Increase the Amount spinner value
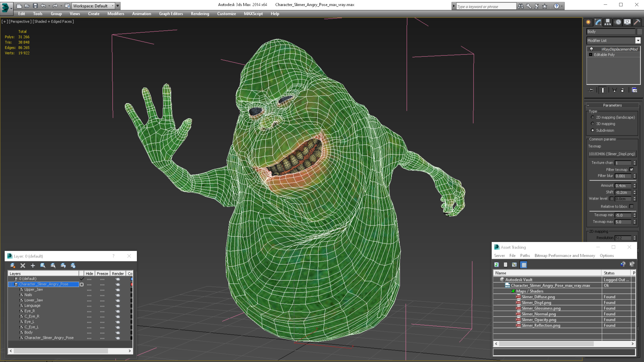 coord(635,184)
